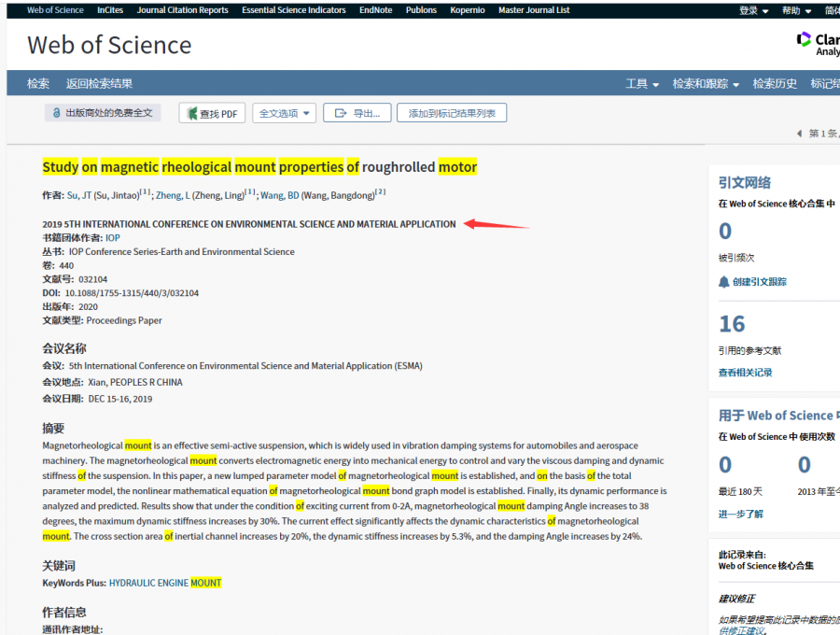The height and width of the screenshot is (635, 840).
Task: Click the conference date DEC 15-16, 2019
Action: point(120,399)
